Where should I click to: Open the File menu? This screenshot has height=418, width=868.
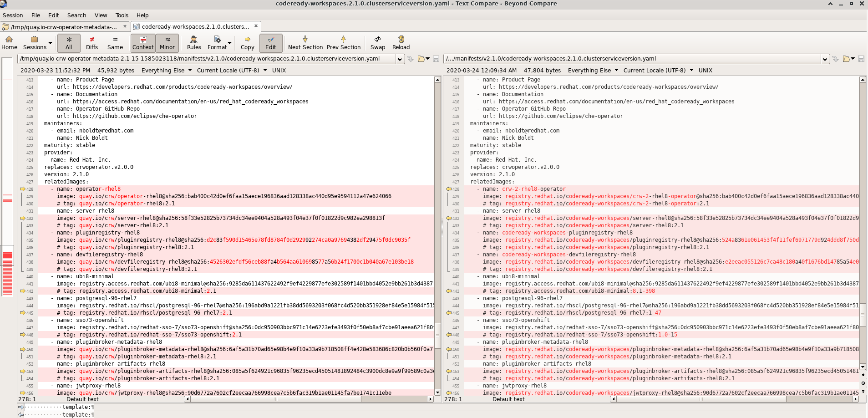point(36,15)
